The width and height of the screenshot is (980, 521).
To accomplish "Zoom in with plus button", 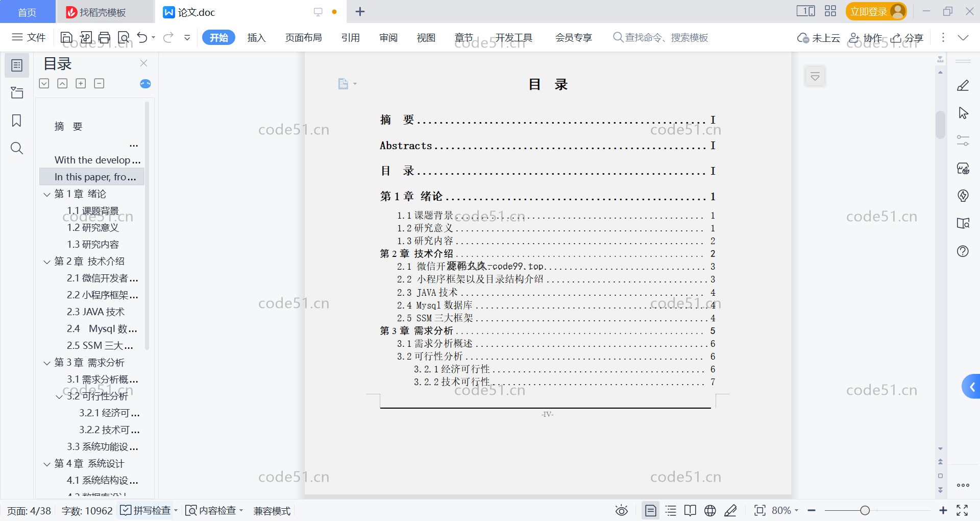I will click(943, 510).
